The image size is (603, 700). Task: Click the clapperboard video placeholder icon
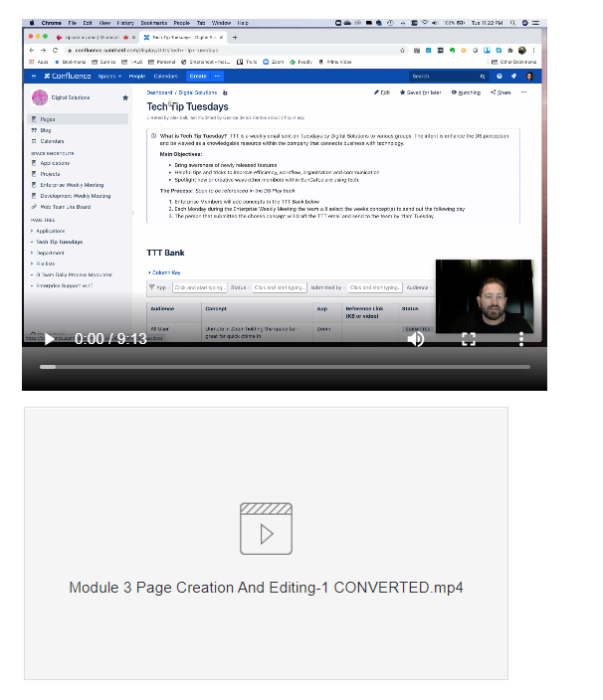(267, 529)
